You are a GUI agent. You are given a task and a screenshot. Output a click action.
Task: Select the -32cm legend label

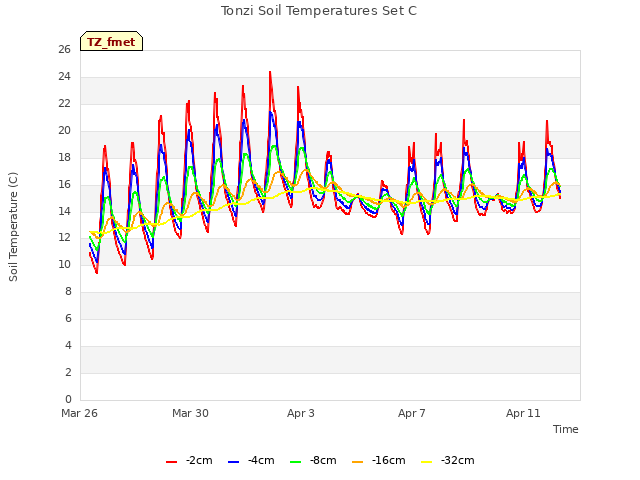(458, 460)
